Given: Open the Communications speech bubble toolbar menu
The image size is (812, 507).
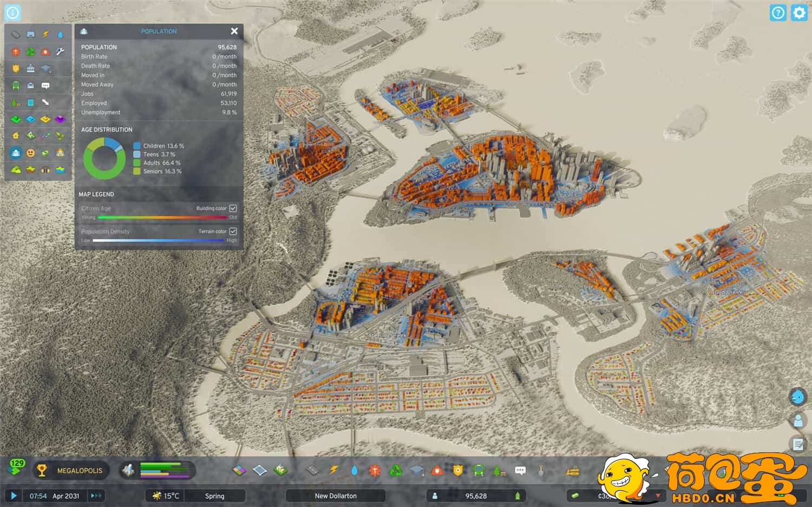Looking at the screenshot, I should pos(520,470).
